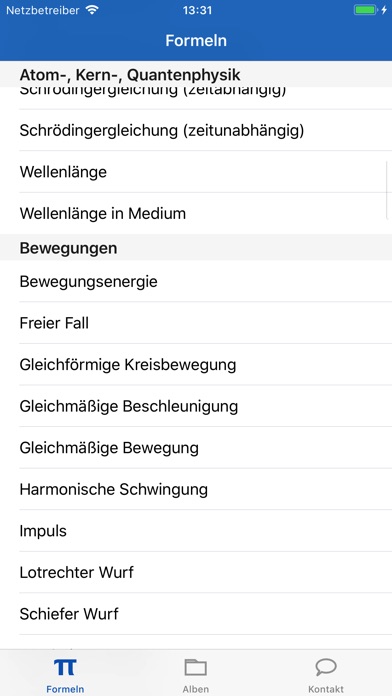Open the Bewegungsenergie formula

point(196,281)
